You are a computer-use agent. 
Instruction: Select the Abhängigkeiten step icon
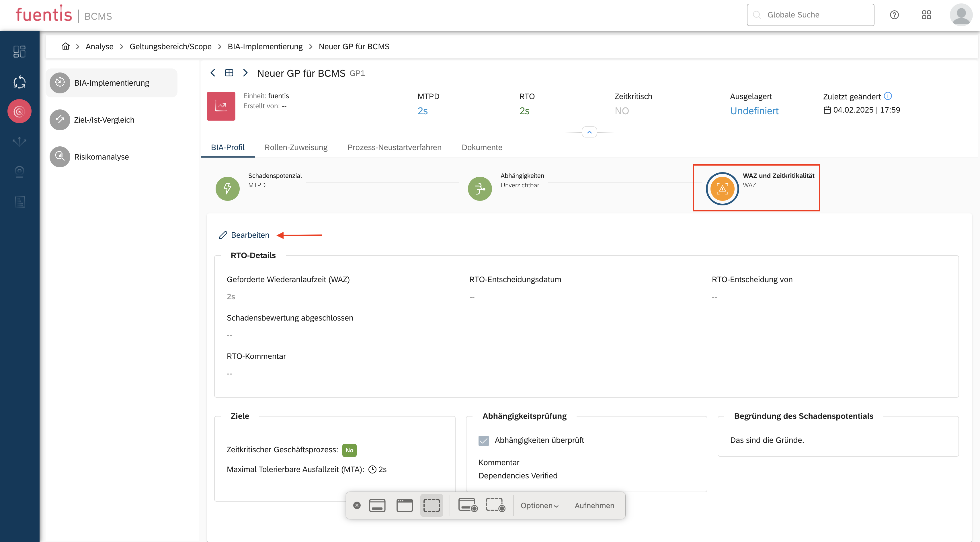coord(479,188)
